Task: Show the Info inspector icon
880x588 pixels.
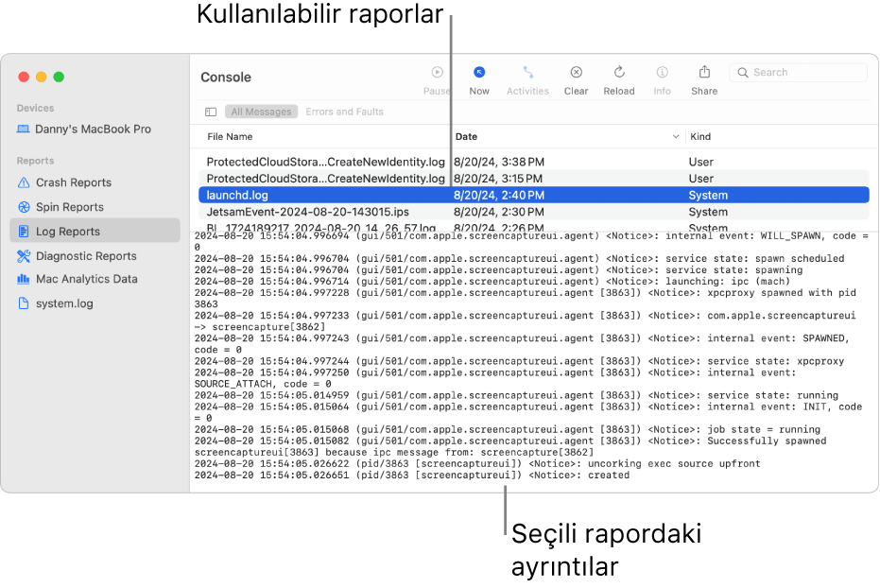Action: [x=662, y=73]
